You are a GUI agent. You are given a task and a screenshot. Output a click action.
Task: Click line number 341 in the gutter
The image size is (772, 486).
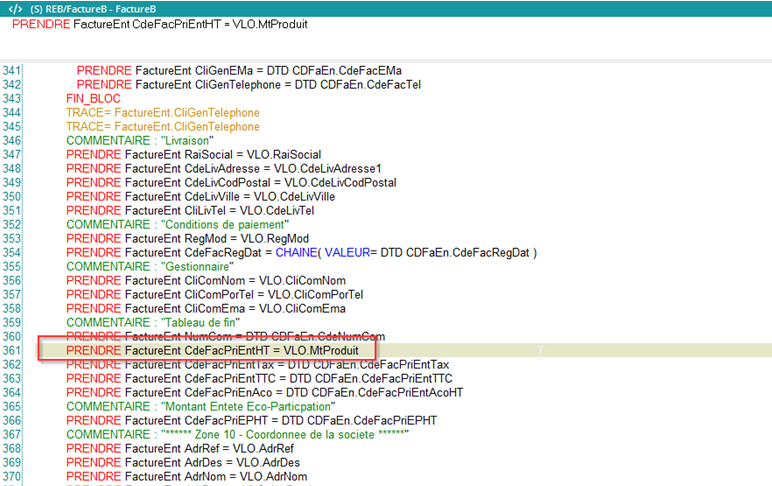pyautogui.click(x=12, y=71)
